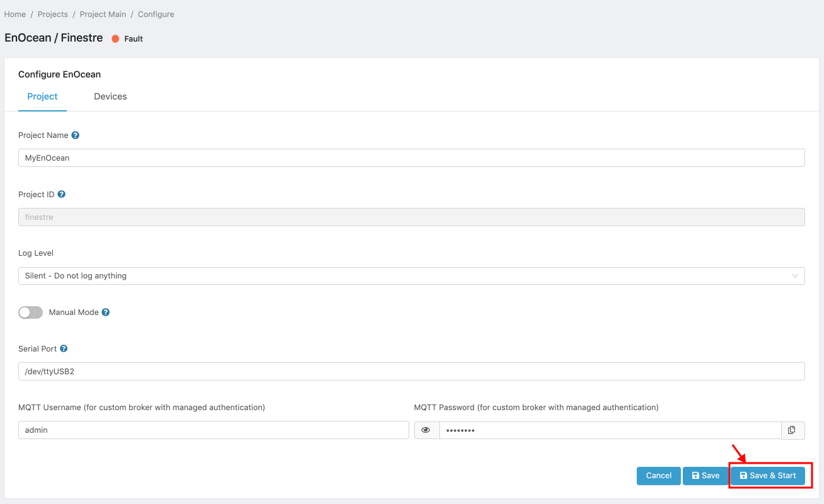Click the Fault status indicator
This screenshot has height=504, width=824.
click(127, 38)
